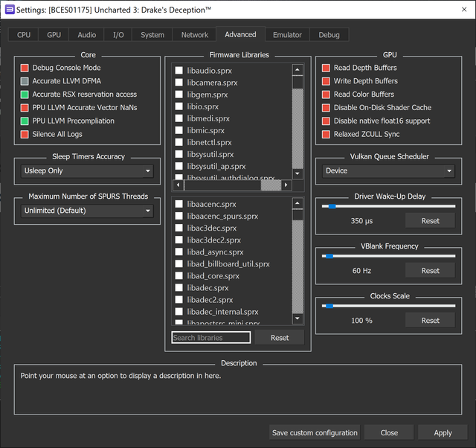The image size is (476, 448).
Task: Check libnetctl.sprx library
Action: 178,142
